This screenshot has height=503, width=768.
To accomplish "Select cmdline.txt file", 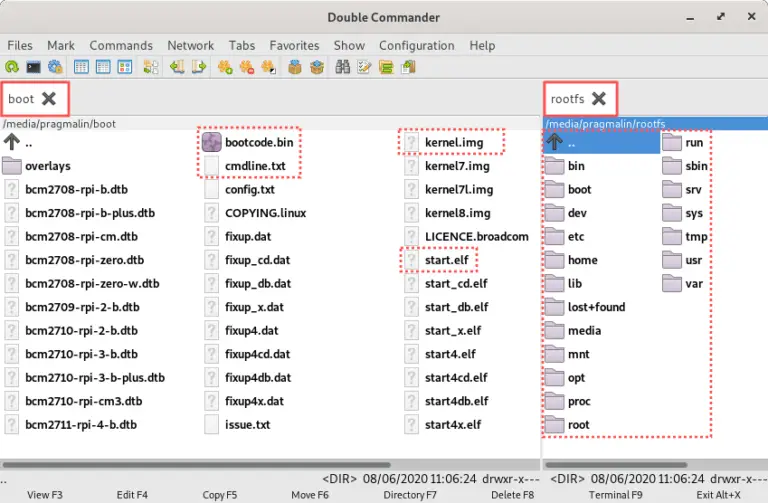I will 255,166.
